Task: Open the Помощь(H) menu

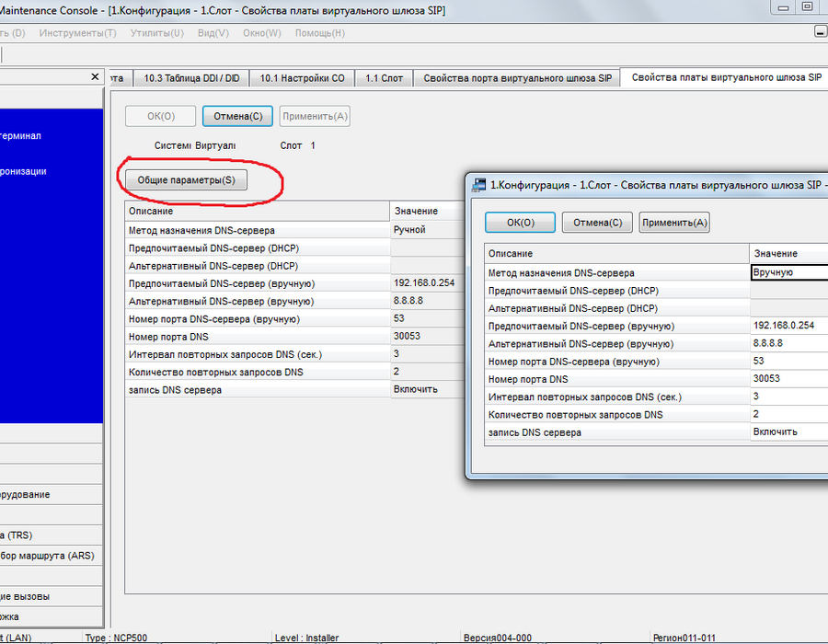Action: pyautogui.click(x=320, y=33)
